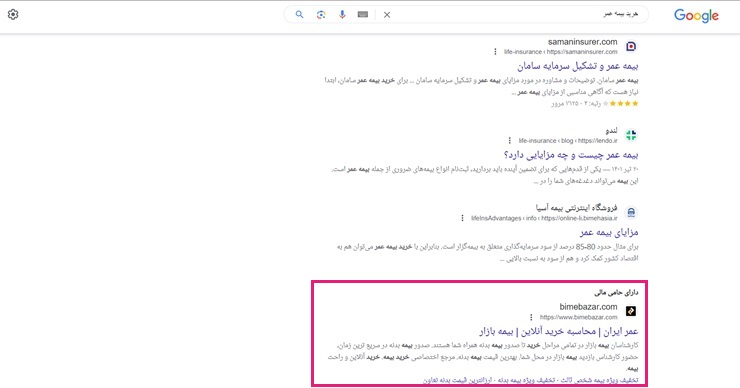Open Google settings gear icon
Image resolution: width=740 pixels, height=388 pixels.
(13, 15)
